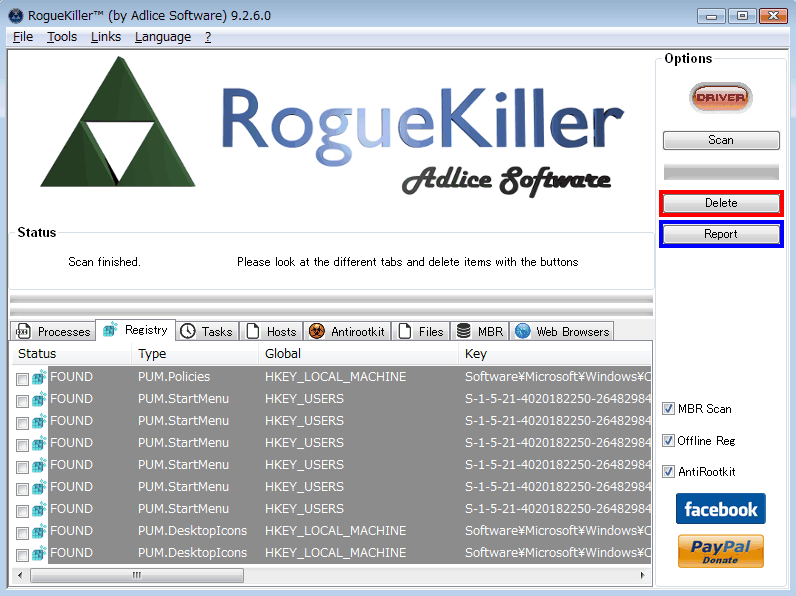The height and width of the screenshot is (596, 796).
Task: Click the Processes tab icon
Action: [x=23, y=331]
